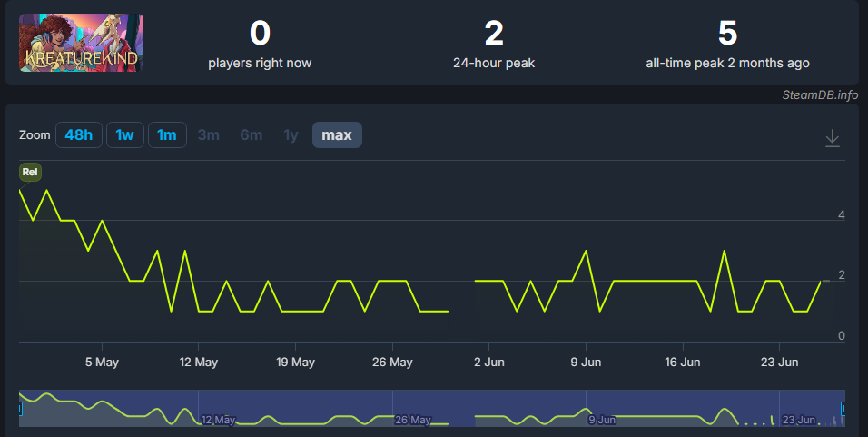Image resolution: width=868 pixels, height=437 pixels.
Task: Select the 1y zoom option
Action: pyautogui.click(x=291, y=135)
